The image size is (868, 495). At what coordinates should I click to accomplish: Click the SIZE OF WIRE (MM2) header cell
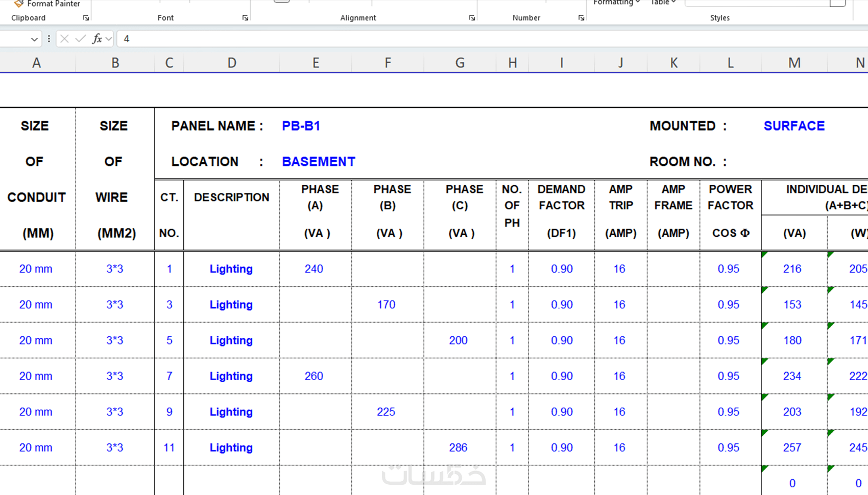(115, 179)
